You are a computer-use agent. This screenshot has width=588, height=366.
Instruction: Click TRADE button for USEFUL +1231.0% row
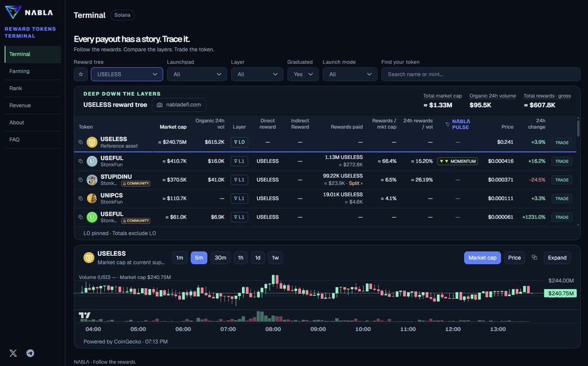click(562, 217)
